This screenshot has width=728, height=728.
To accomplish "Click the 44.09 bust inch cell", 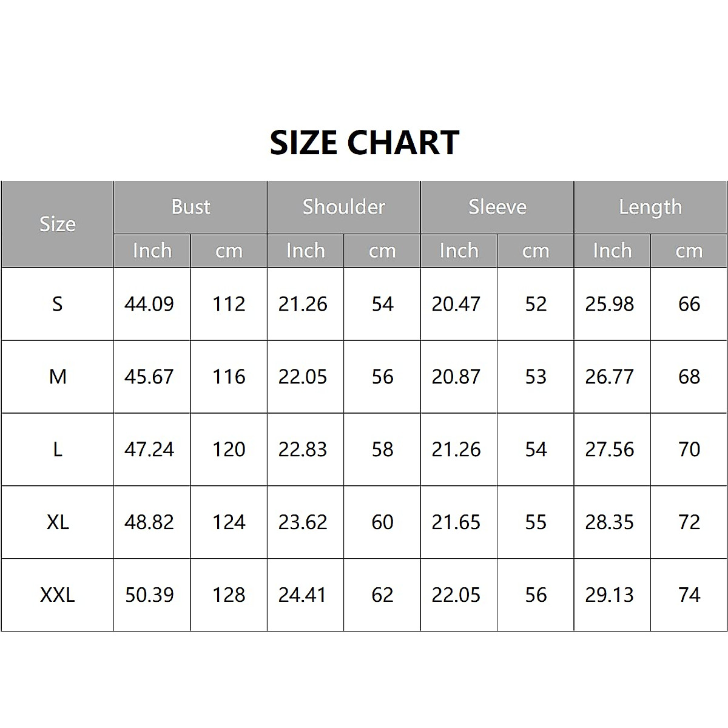I will tap(149, 304).
